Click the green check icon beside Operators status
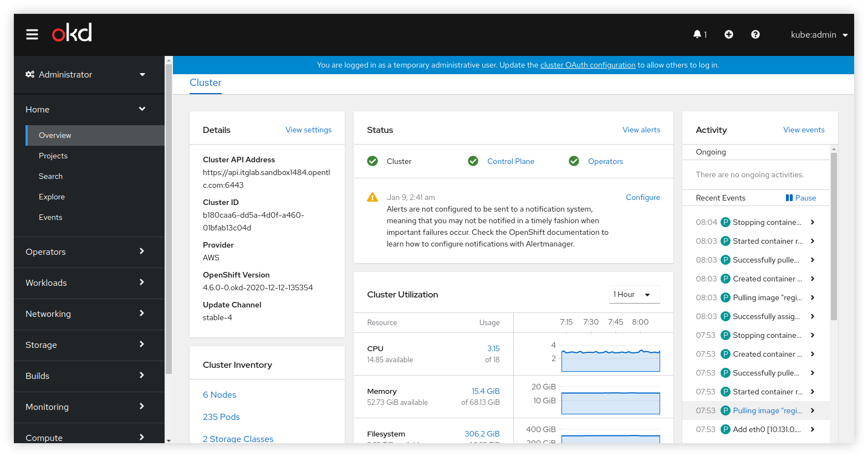Viewport: 868px width, 457px height. (574, 161)
